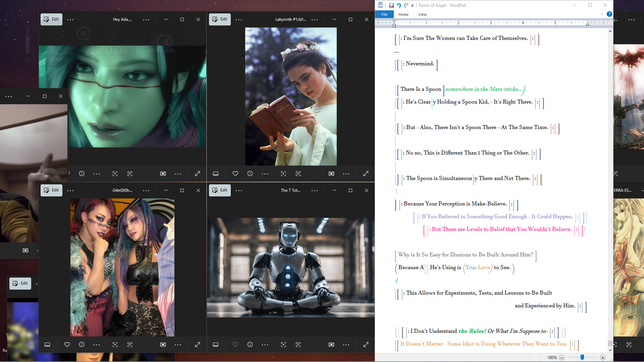
Task: Favorite the Labyrinth photo with heart icon
Action: click(x=235, y=174)
